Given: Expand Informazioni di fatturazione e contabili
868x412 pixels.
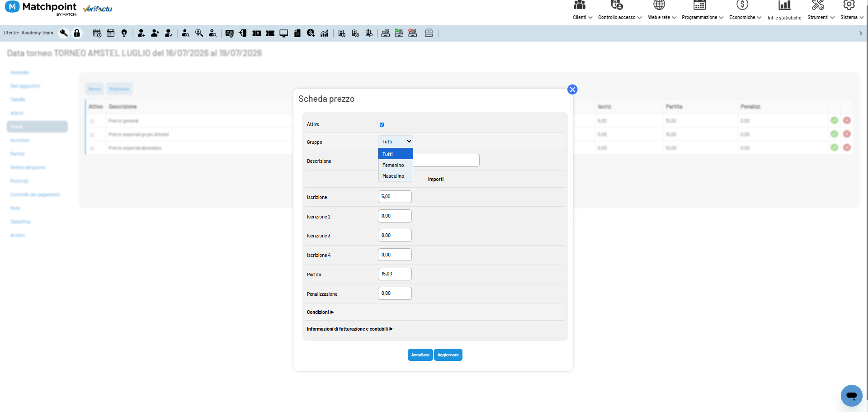Looking at the screenshot, I should click(x=350, y=329).
